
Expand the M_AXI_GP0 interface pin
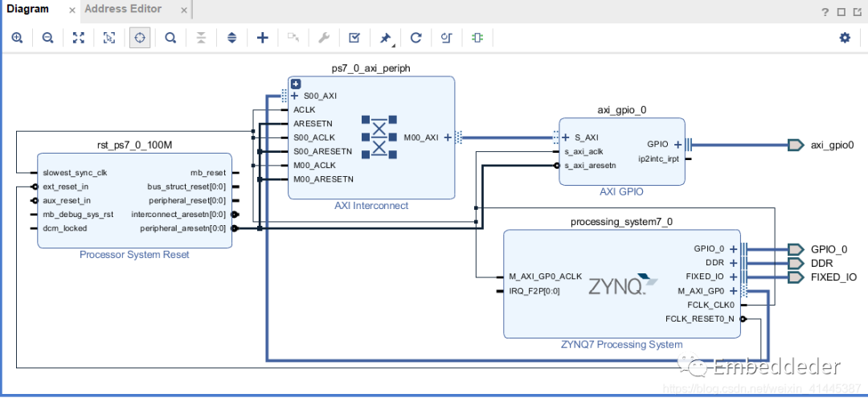click(x=733, y=291)
